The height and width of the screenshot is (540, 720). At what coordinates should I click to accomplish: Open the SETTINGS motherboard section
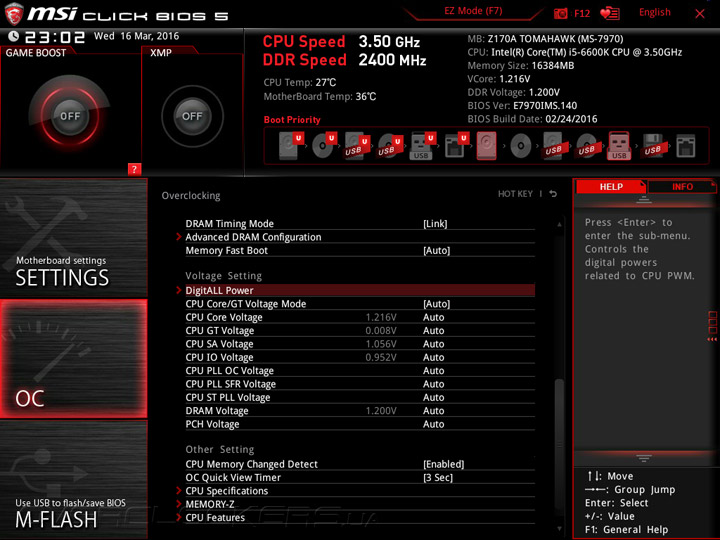(73, 238)
